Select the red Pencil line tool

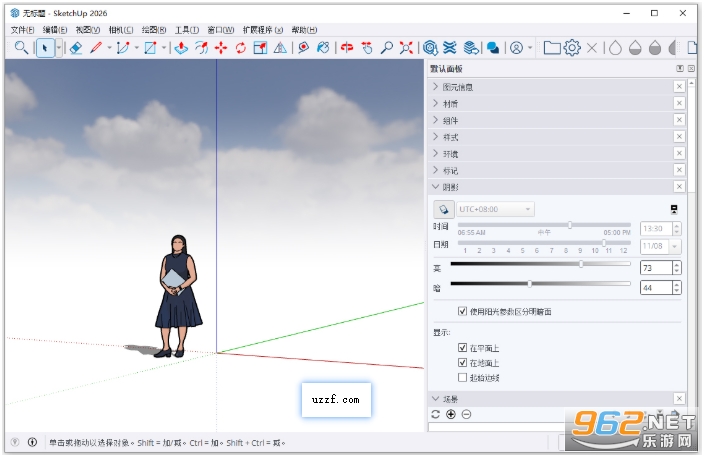(x=96, y=48)
